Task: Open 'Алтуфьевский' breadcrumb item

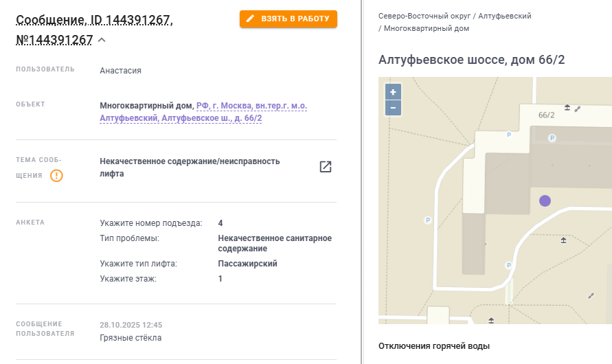Action: [505, 16]
